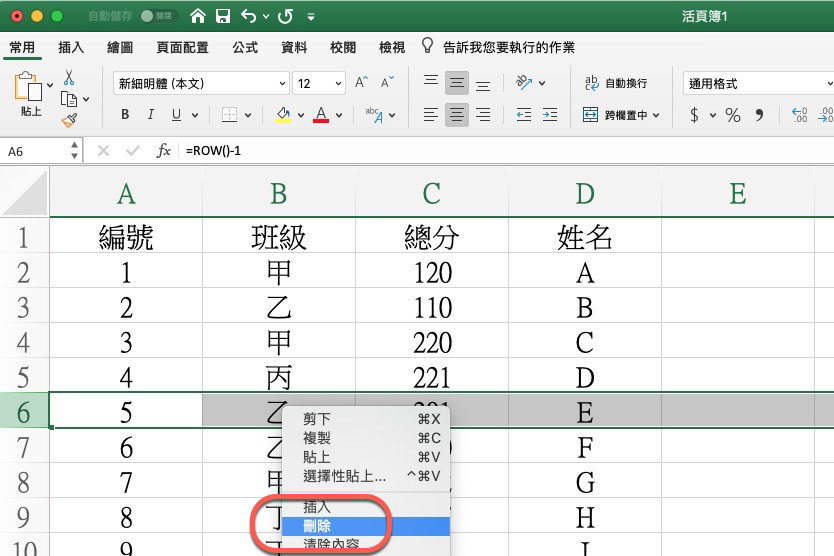This screenshot has width=834, height=556.
Task: Choose 貼上 from the context menu
Action: pos(366,458)
